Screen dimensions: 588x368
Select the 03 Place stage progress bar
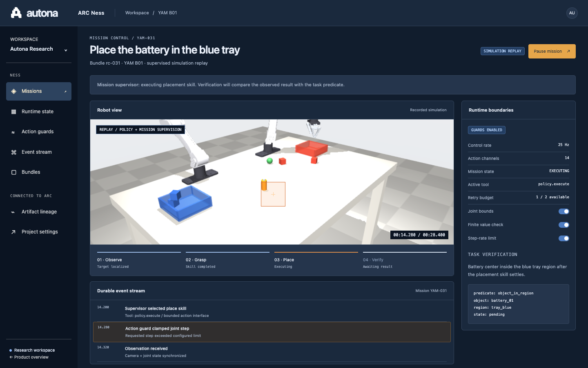[x=316, y=252]
